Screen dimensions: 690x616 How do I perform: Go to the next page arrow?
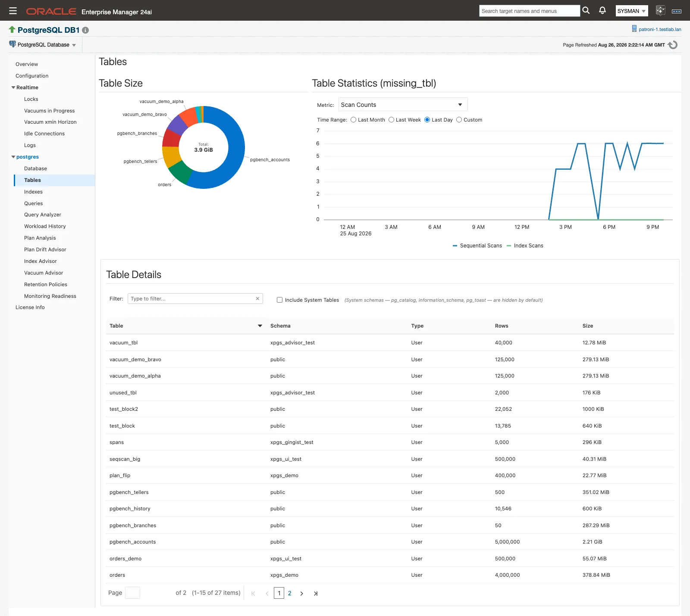301,594
